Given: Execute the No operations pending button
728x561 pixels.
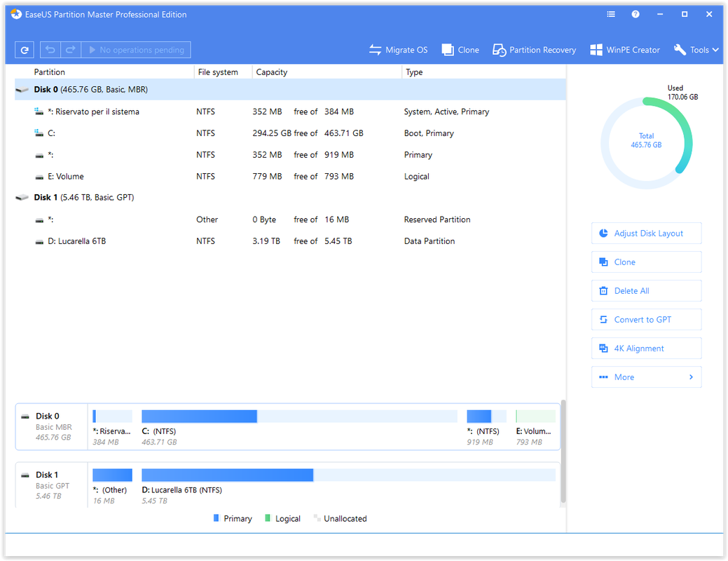Looking at the screenshot, I should 136,50.
